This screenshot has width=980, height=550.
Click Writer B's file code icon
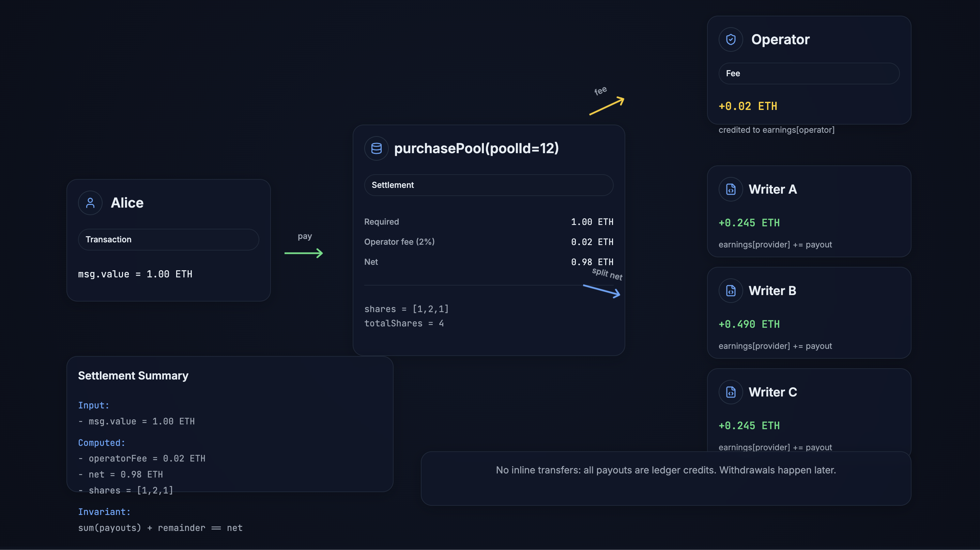731,291
